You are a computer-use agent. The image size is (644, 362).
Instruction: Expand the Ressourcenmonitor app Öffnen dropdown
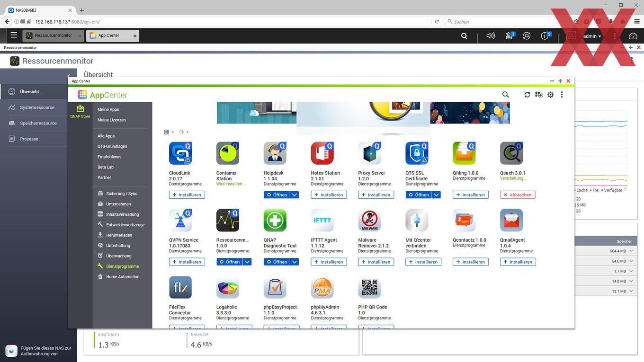pyautogui.click(x=247, y=262)
